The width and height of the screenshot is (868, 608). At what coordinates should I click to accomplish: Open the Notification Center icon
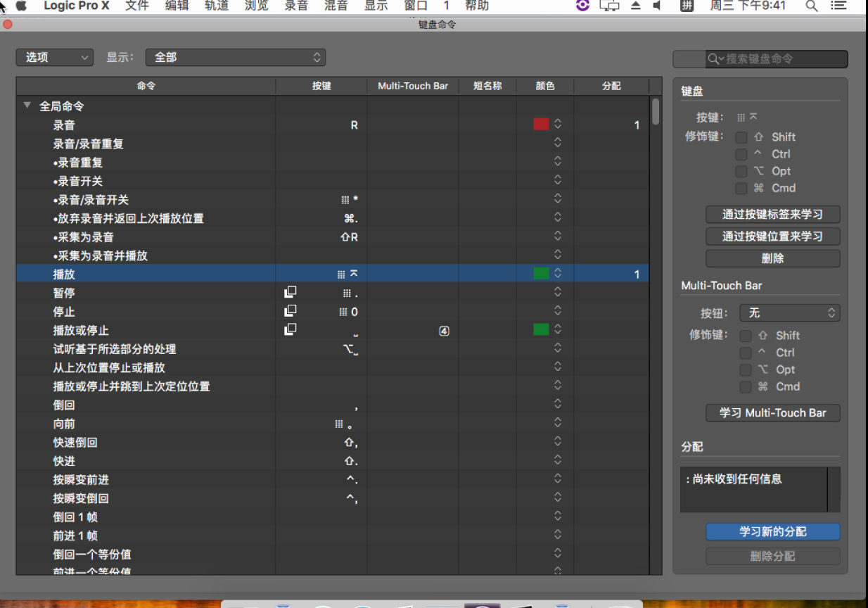[x=838, y=6]
